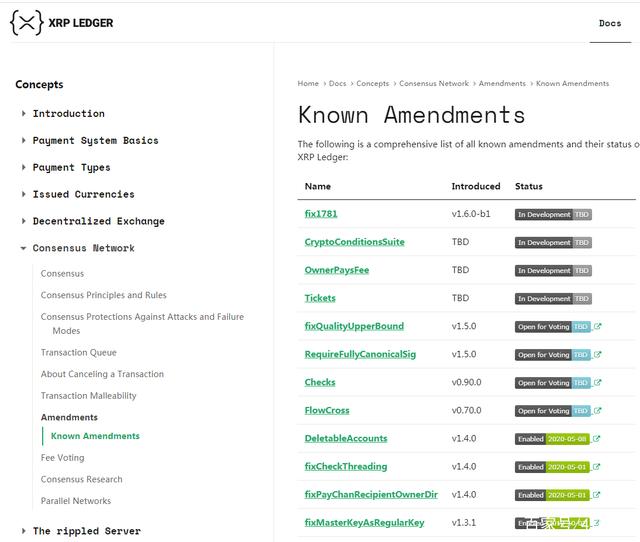Open external link icon for DeletableAccounts
The image size is (640, 542).
[x=596, y=439]
